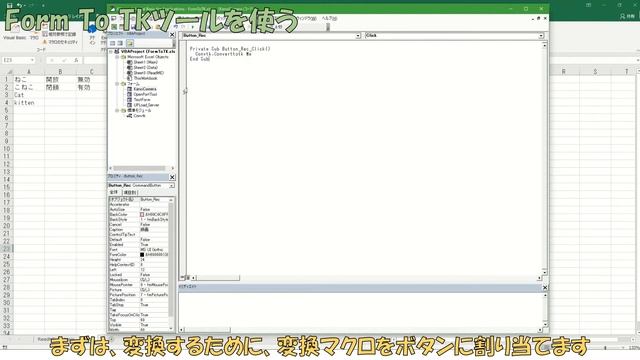Click the ForeColor black swatch in Properties

point(142,255)
